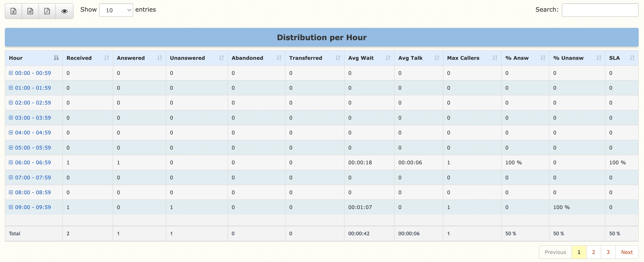Expand details for 09:00 - 09:59
Screen dimensions: 644x262
pos(11,207)
